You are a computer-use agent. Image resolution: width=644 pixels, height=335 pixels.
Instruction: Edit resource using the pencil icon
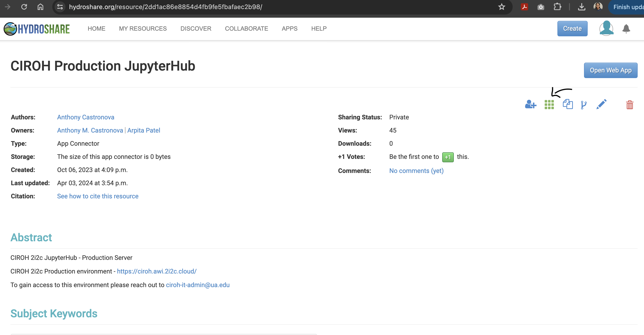(x=602, y=104)
